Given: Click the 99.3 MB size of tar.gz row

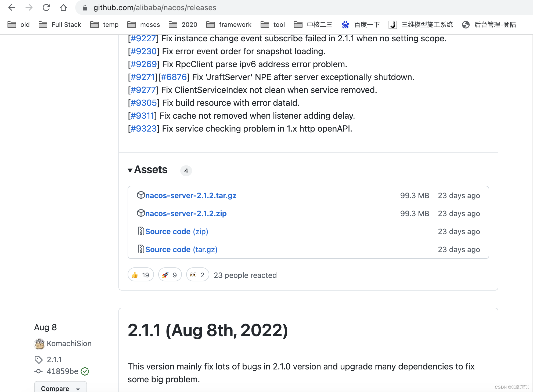Looking at the screenshot, I should [x=415, y=195].
